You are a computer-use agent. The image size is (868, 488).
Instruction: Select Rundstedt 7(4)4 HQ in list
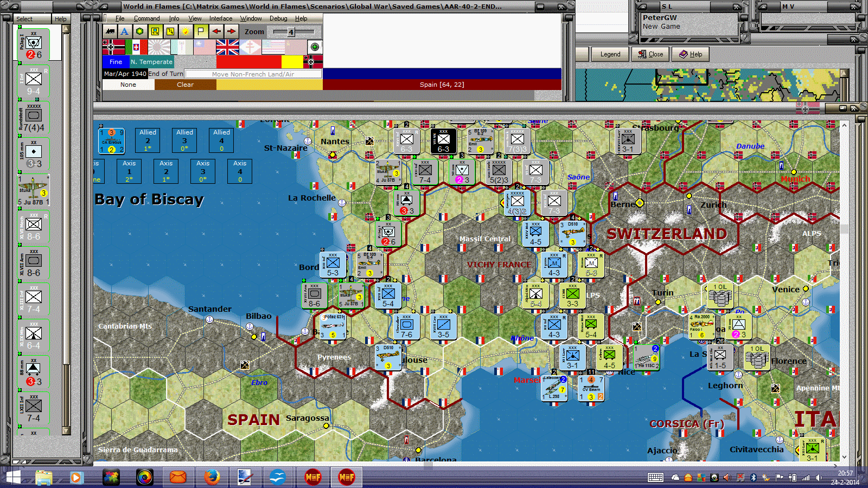pos(34,118)
